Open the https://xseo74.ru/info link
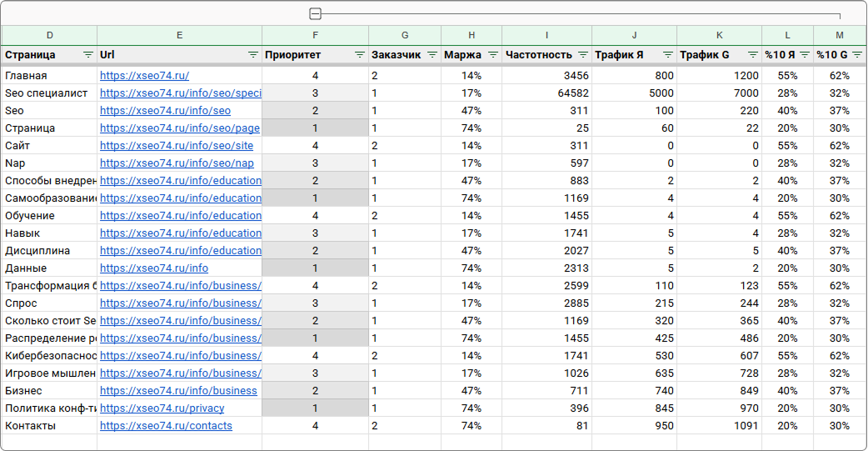The image size is (868, 451). point(154,268)
